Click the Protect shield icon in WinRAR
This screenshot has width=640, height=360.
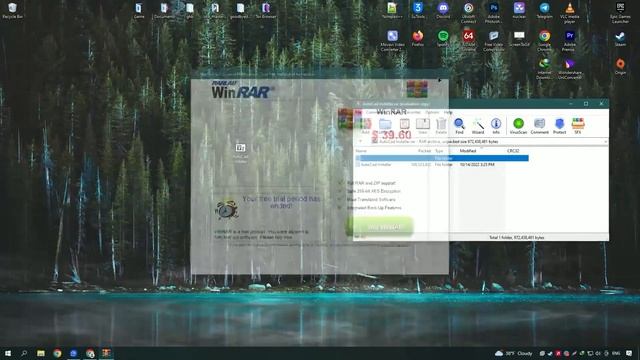[560, 126]
